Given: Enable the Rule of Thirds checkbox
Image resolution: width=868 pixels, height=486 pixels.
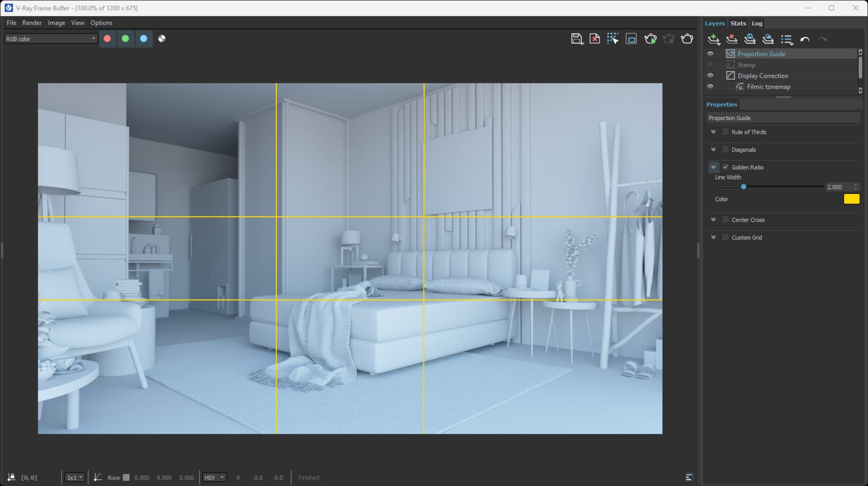Looking at the screenshot, I should [x=726, y=132].
